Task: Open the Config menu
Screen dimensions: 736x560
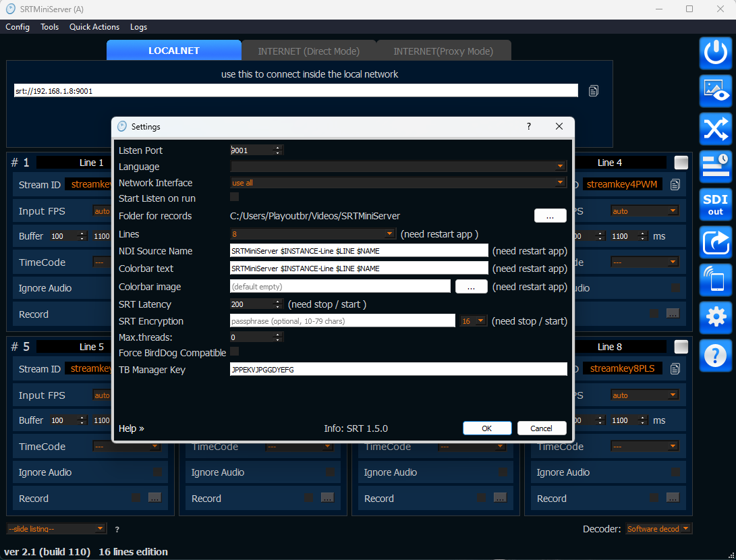Action: 18,27
